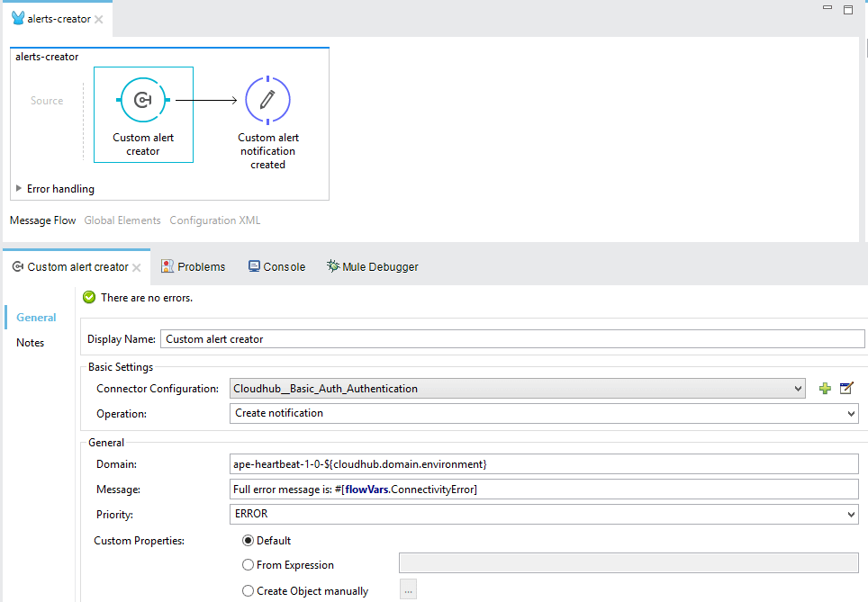Open the Priority dropdown
The image size is (868, 602).
(851, 515)
